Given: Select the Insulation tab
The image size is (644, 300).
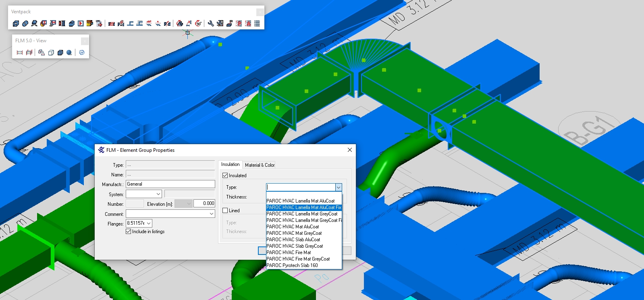Looking at the screenshot, I should pyautogui.click(x=230, y=164).
